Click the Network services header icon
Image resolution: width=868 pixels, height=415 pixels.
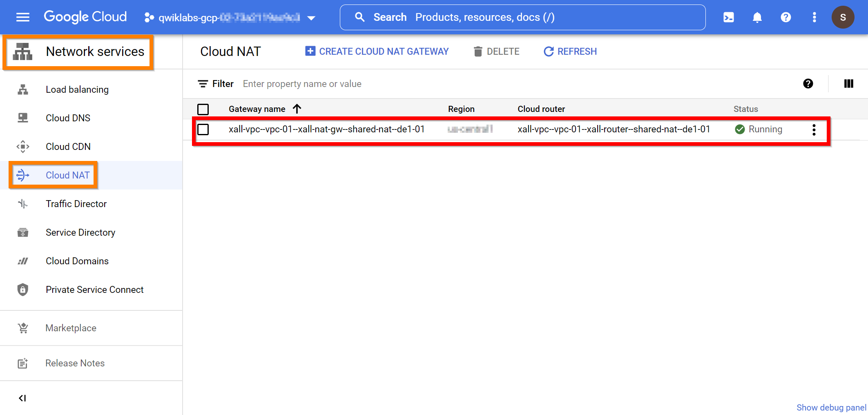click(23, 51)
